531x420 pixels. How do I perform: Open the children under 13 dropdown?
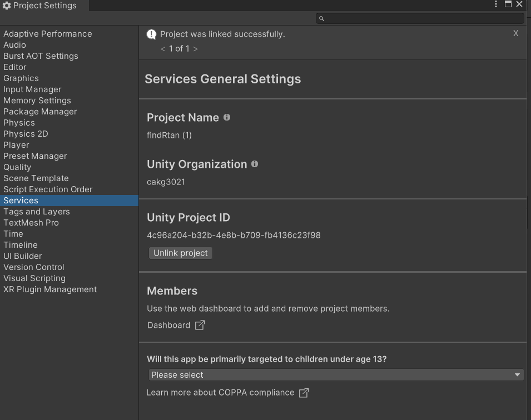336,374
